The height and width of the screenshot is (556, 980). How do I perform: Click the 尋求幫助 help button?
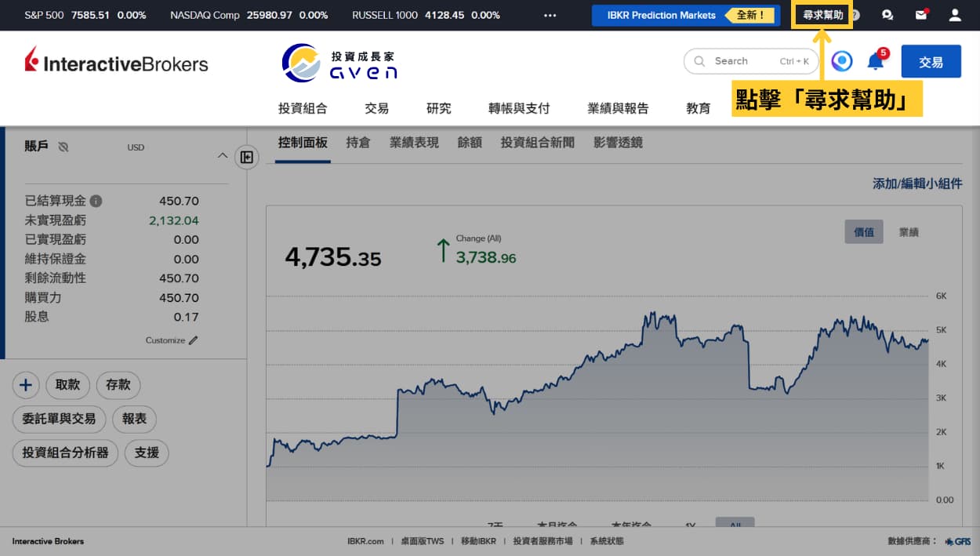(x=822, y=15)
